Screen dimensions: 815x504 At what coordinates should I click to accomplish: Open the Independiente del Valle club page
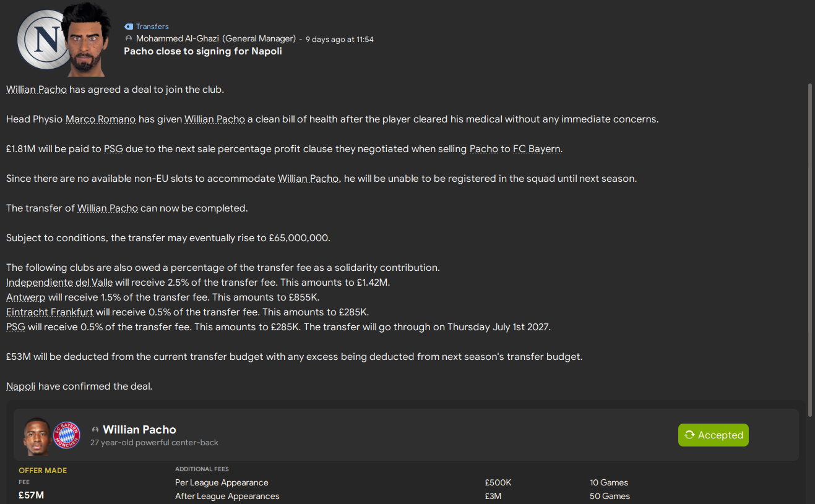(x=59, y=282)
